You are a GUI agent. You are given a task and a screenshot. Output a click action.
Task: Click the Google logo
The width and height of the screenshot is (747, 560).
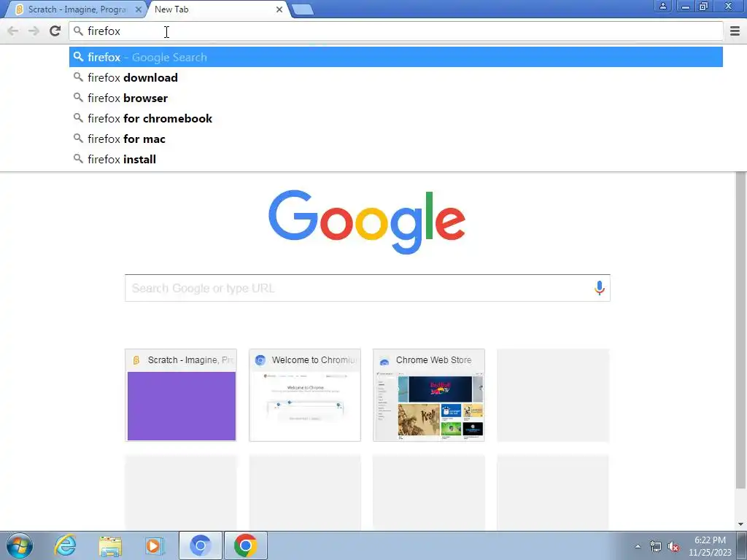coord(367,222)
